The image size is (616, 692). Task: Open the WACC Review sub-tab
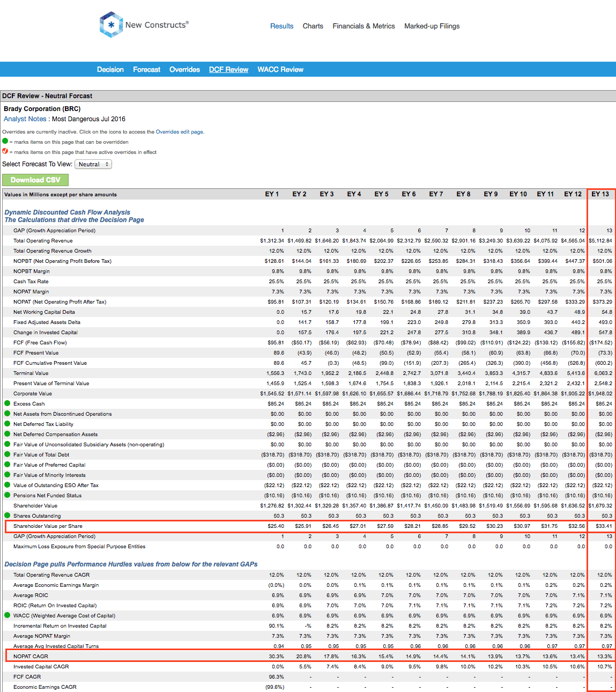pyautogui.click(x=280, y=69)
